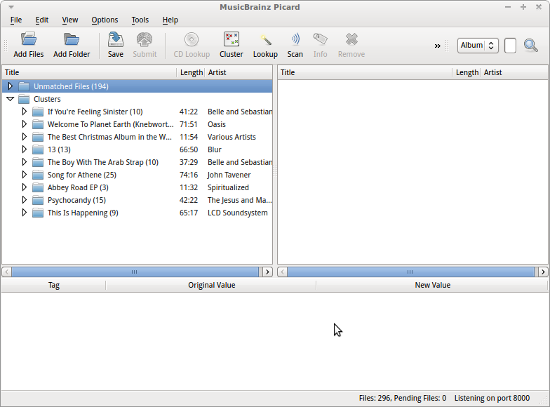
Task: Sort left pane by Title header
Action: tap(89, 72)
